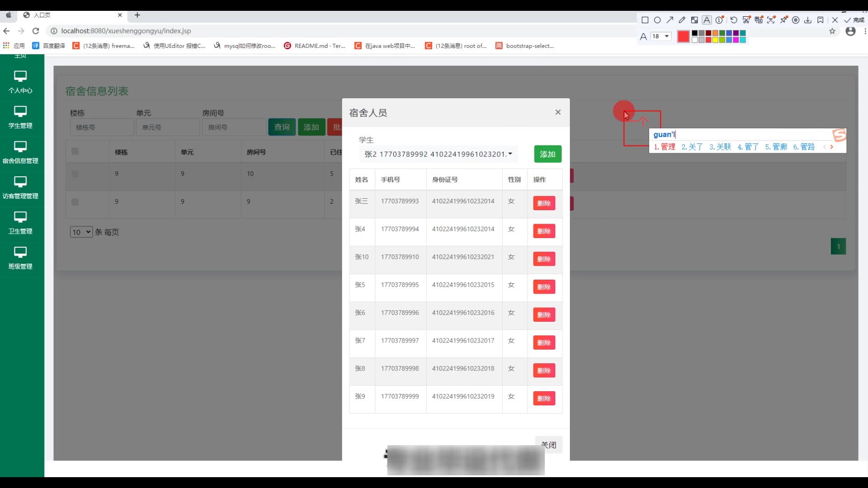Pick the pencil freehand tool
Image resolution: width=868 pixels, height=488 pixels.
point(682,20)
